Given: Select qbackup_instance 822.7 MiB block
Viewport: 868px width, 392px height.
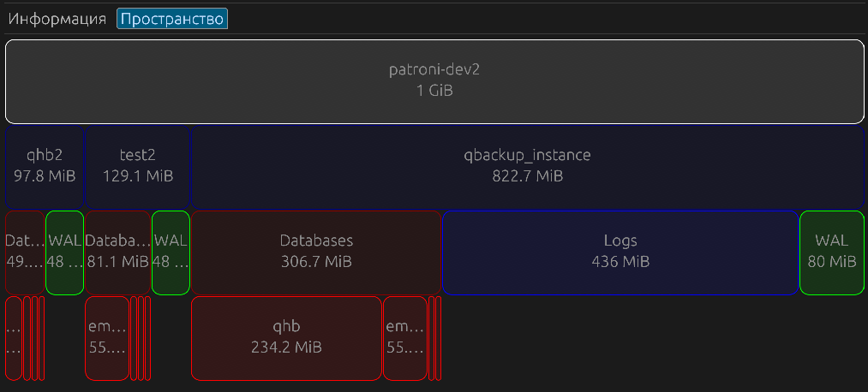Looking at the screenshot, I should coord(527,166).
